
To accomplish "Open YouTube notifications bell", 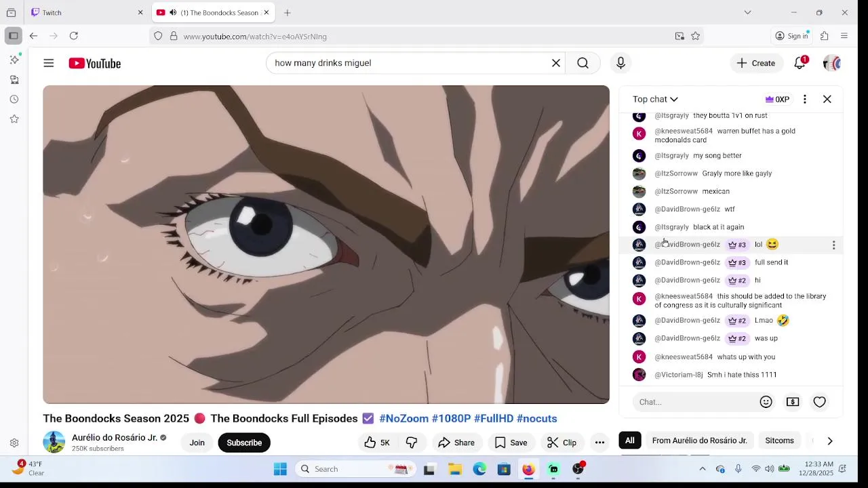I will (800, 63).
